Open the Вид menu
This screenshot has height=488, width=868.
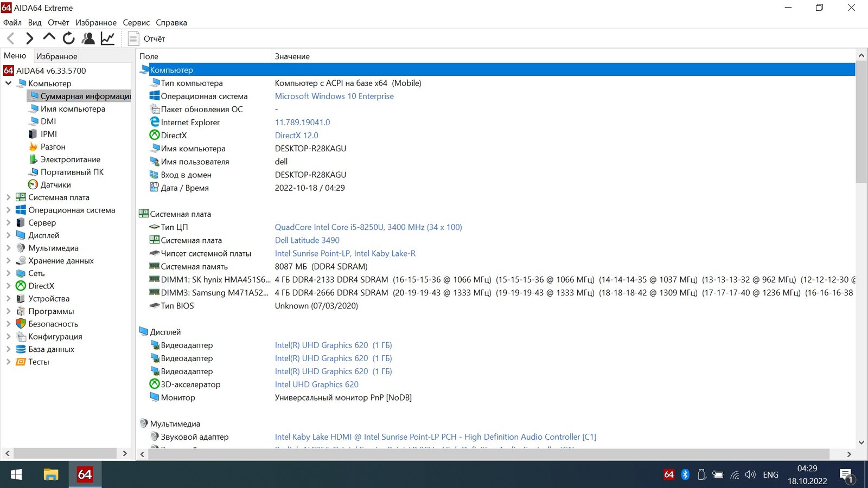point(35,22)
